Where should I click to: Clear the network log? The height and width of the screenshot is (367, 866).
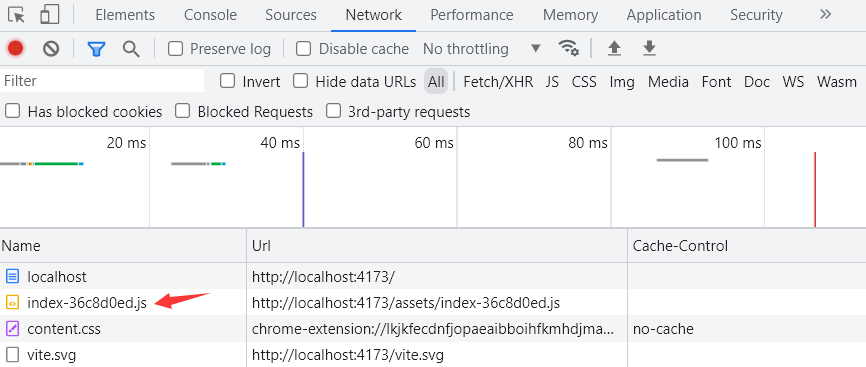(51, 49)
